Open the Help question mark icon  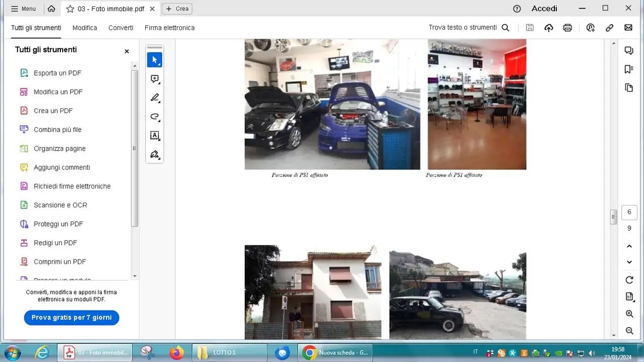click(x=517, y=9)
